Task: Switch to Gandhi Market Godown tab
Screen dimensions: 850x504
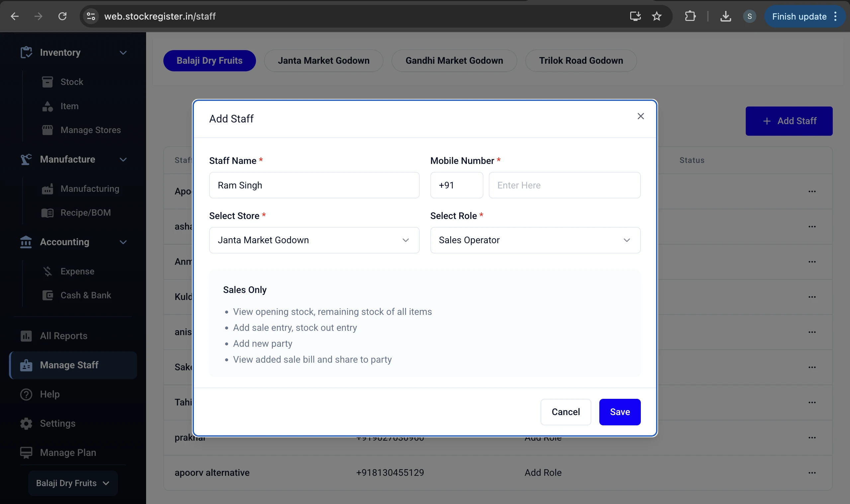Action: point(454,60)
